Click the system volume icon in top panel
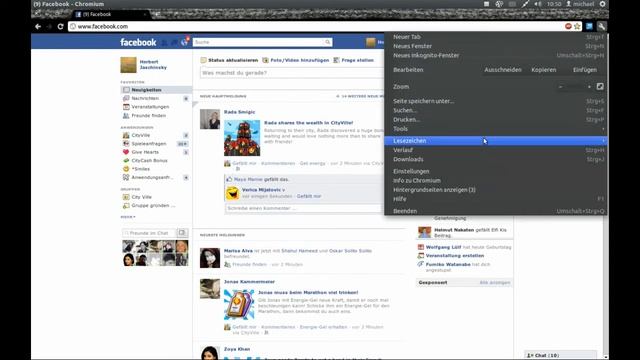Image resolution: width=640 pixels, height=360 pixels. pos(538,4)
